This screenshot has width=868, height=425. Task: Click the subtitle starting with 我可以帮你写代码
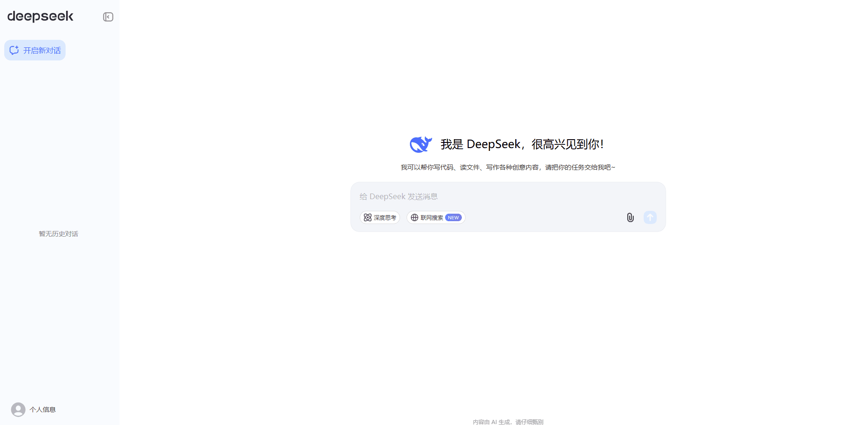click(x=508, y=167)
